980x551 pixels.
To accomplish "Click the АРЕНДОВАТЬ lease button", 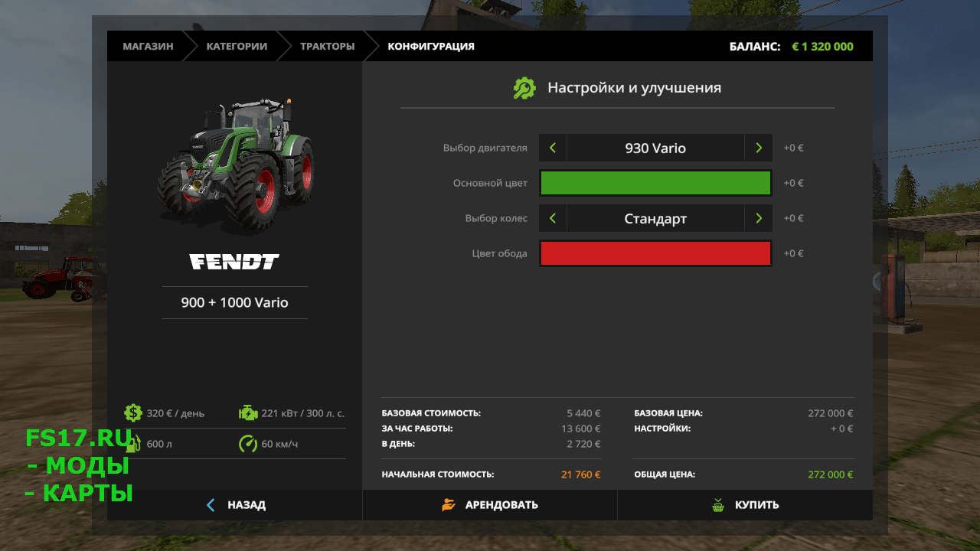I will click(x=490, y=505).
